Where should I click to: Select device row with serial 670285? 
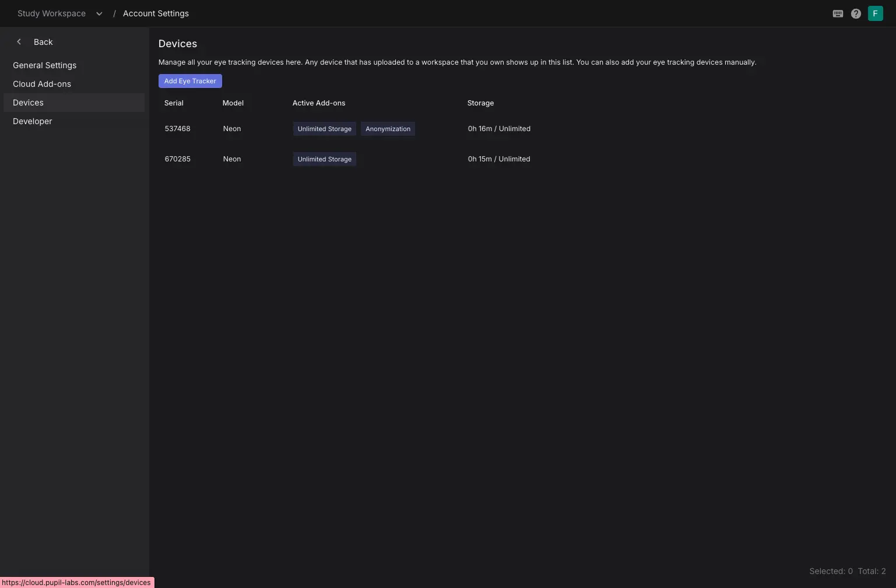(x=522, y=159)
